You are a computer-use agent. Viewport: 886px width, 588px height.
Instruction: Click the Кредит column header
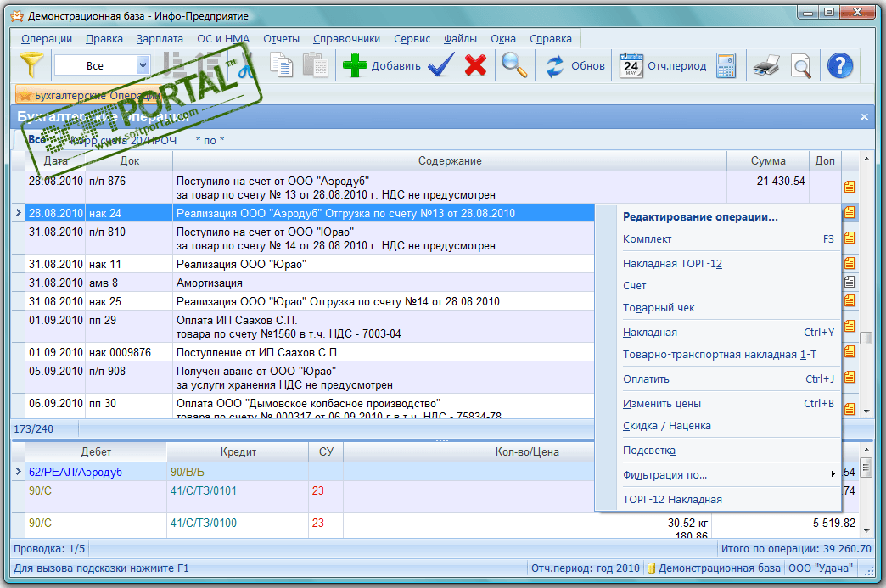pos(238,452)
